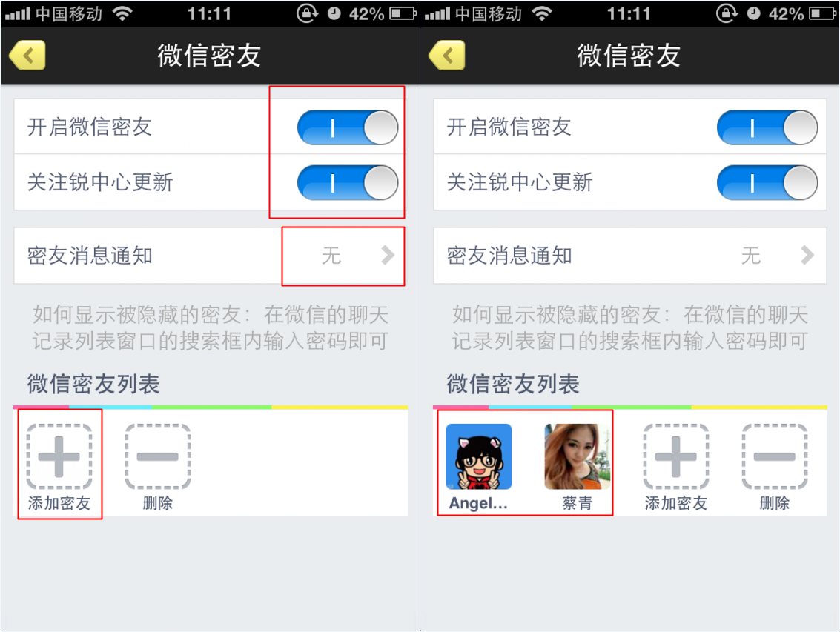This screenshot has height=632, width=840.
Task: Open 密友消息通知 chevron on right screen
Action: click(x=807, y=256)
